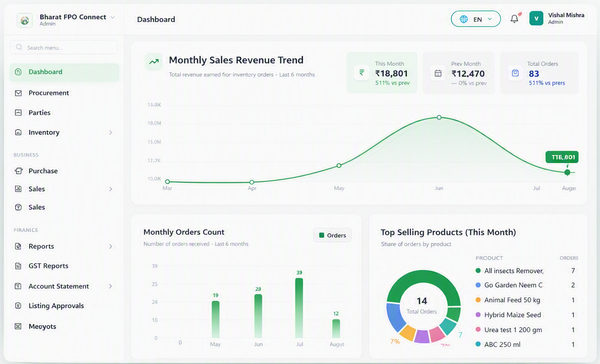Click the "Animal Feed 50 kg" product row
The image size is (600, 364).
pos(526,300)
